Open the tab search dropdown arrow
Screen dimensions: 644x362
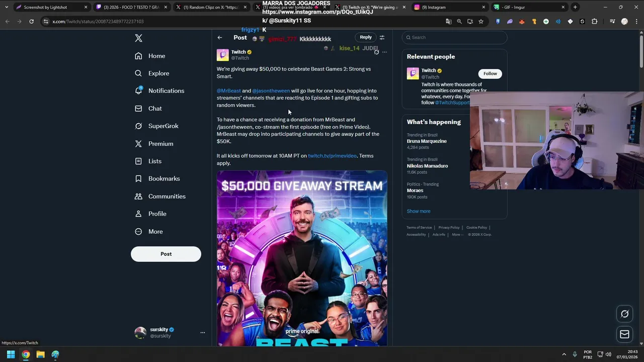click(x=6, y=7)
